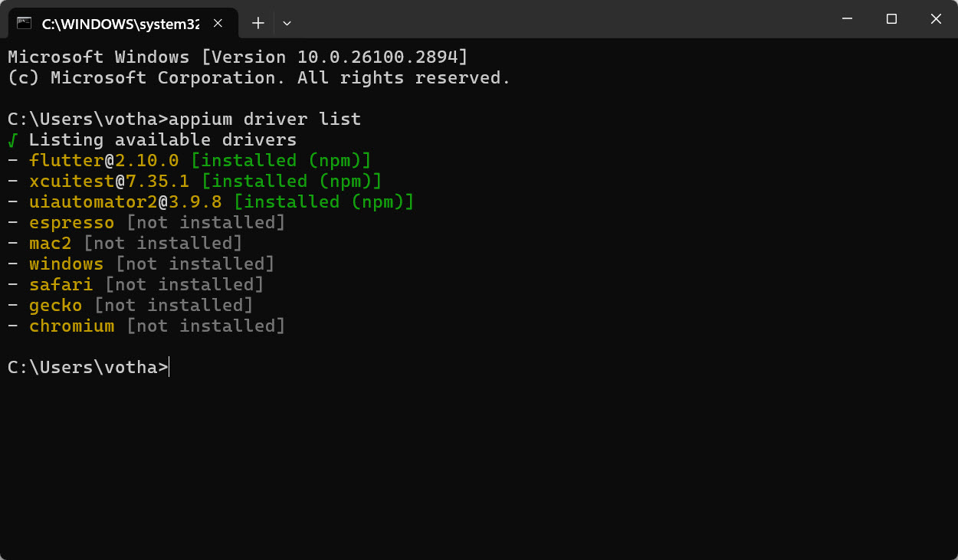Screen dimensions: 958x560
Task: Maximize the terminal window
Action: 891,19
